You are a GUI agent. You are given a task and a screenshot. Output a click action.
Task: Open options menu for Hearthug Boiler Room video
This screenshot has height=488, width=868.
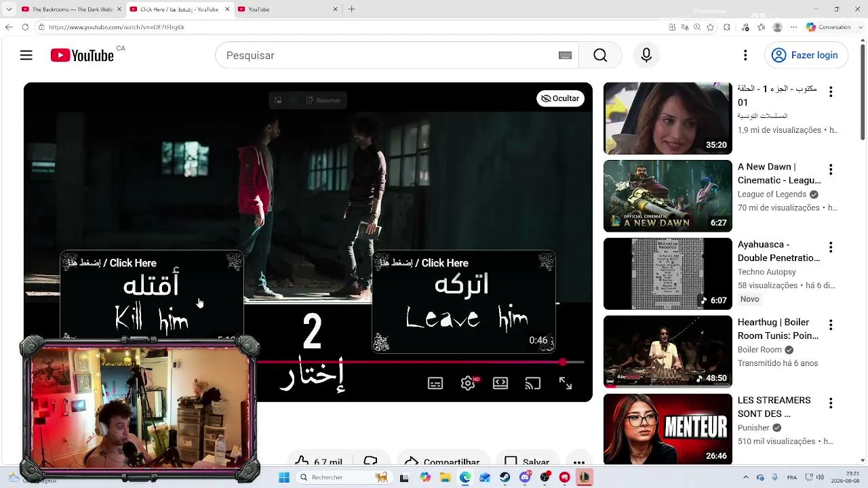pyautogui.click(x=831, y=325)
